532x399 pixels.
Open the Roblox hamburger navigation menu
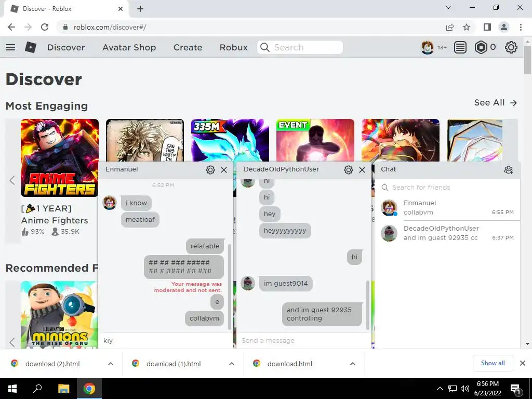(10, 47)
